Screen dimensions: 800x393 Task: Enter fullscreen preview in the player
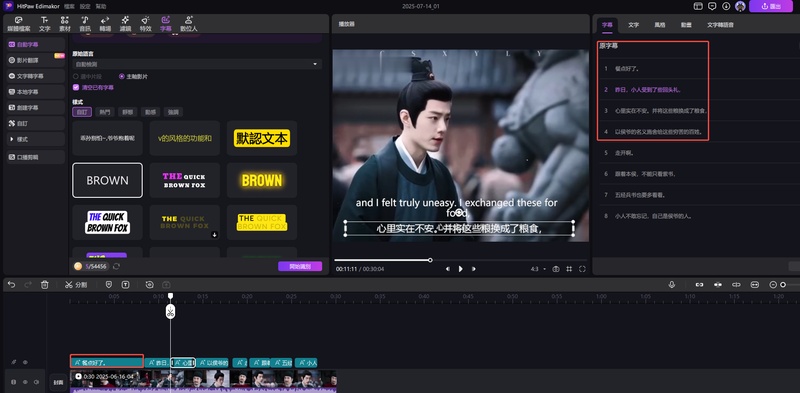(x=582, y=268)
